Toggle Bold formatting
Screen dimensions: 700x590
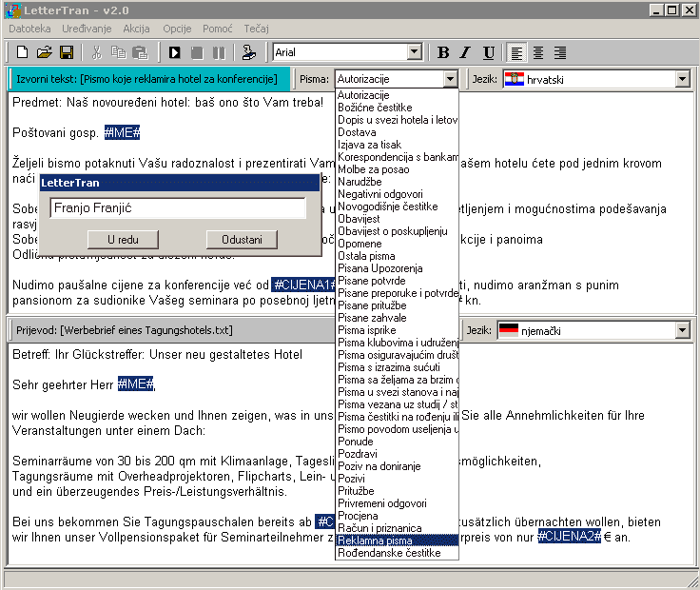[x=443, y=52]
